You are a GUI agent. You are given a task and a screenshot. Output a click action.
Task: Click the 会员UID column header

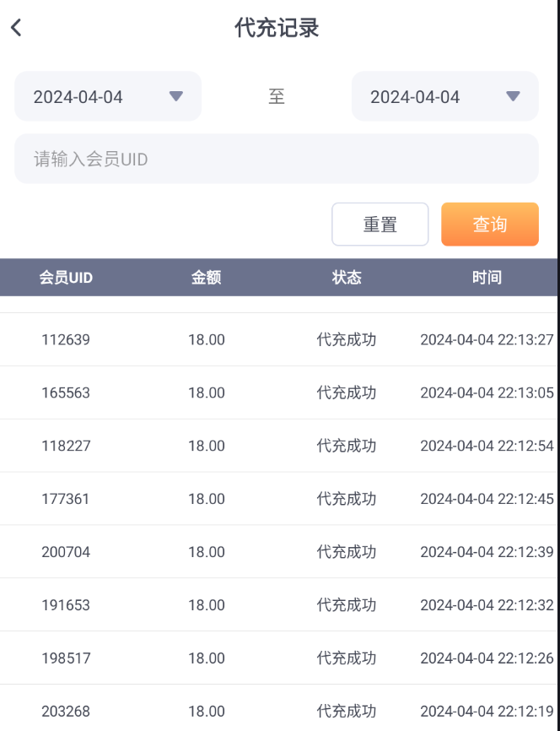point(66,277)
